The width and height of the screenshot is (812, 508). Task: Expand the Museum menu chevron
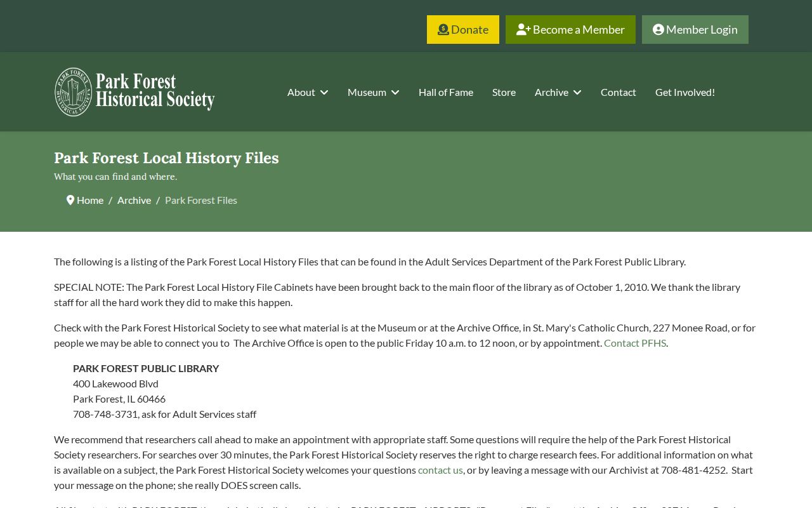395,93
